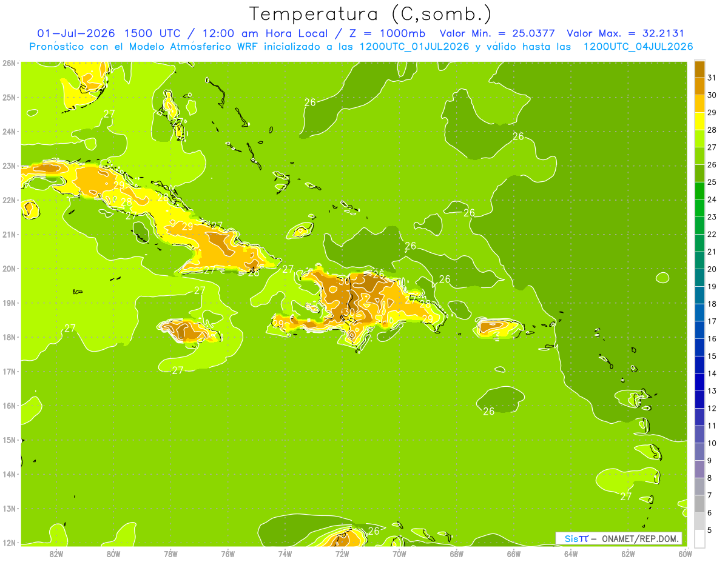Click the '23' color bar label
The image size is (728, 562).
pos(712,216)
